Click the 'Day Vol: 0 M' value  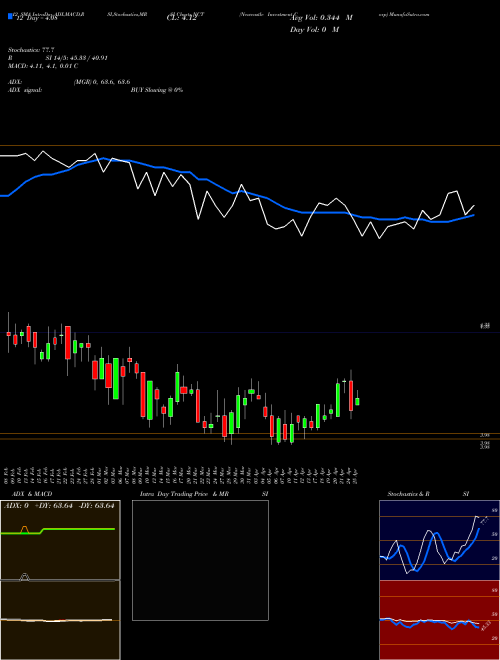tap(314, 30)
